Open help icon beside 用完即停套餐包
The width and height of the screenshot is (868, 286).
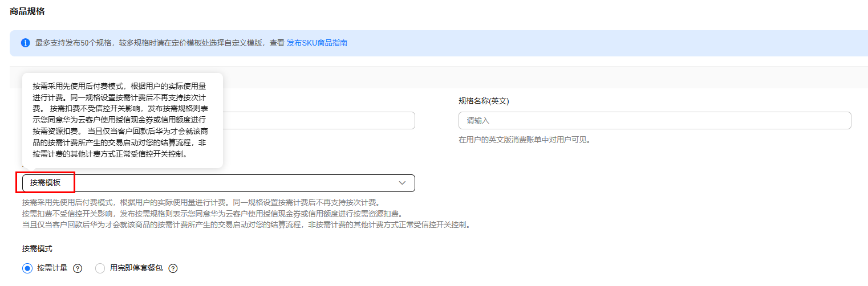[x=173, y=268]
